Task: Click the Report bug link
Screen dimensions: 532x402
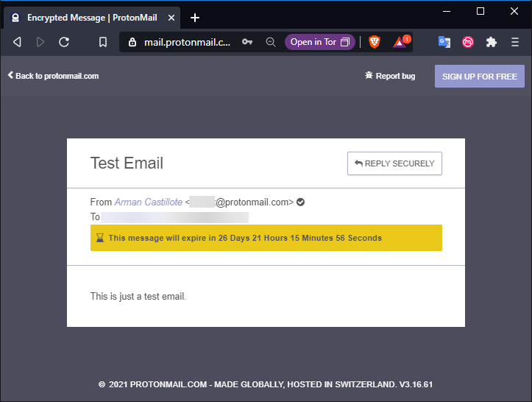Action: coord(390,76)
